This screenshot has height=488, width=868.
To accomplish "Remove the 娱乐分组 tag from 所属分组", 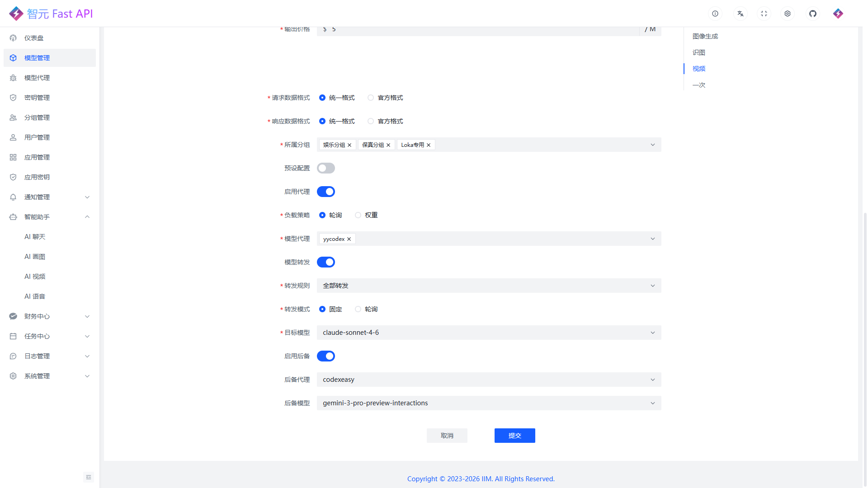I will coord(349,145).
